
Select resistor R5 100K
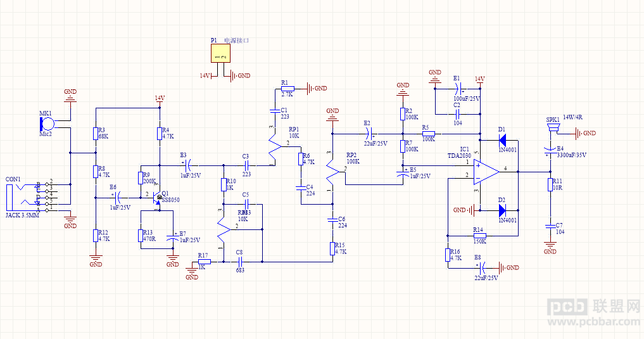428,134
